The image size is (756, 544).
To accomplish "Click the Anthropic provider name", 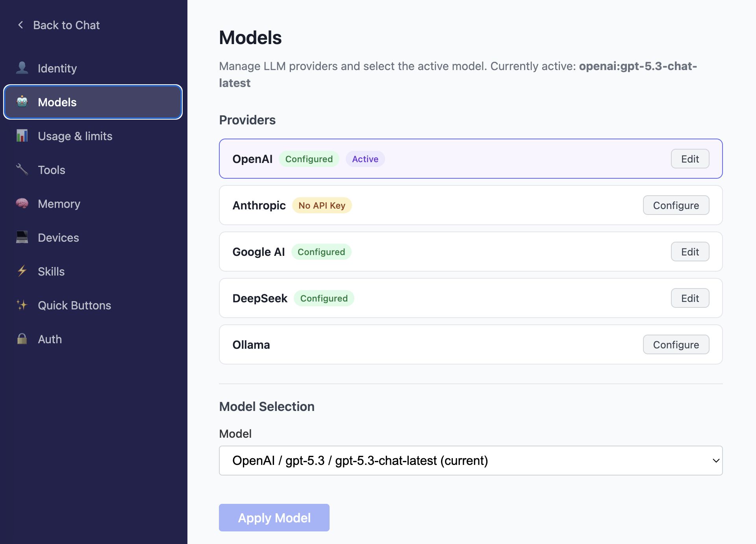I will coord(259,205).
